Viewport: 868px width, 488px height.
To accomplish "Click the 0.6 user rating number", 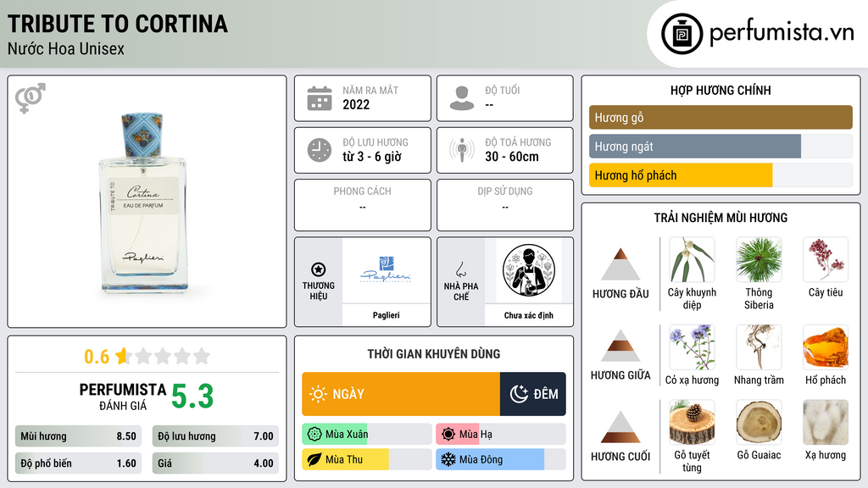I will [x=97, y=357].
